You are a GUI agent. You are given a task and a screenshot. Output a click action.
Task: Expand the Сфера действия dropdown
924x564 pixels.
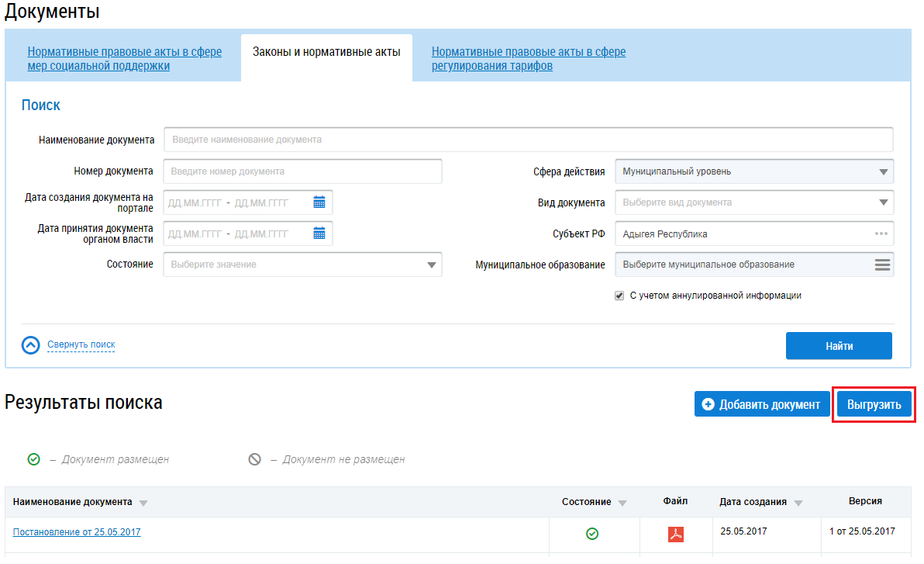(x=883, y=172)
